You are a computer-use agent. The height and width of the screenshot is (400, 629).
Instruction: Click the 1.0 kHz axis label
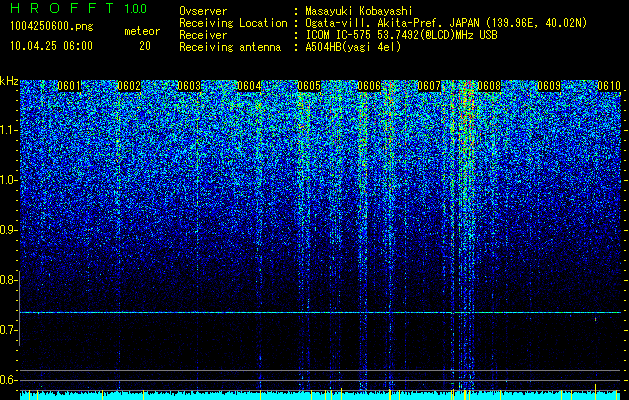click(x=8, y=180)
